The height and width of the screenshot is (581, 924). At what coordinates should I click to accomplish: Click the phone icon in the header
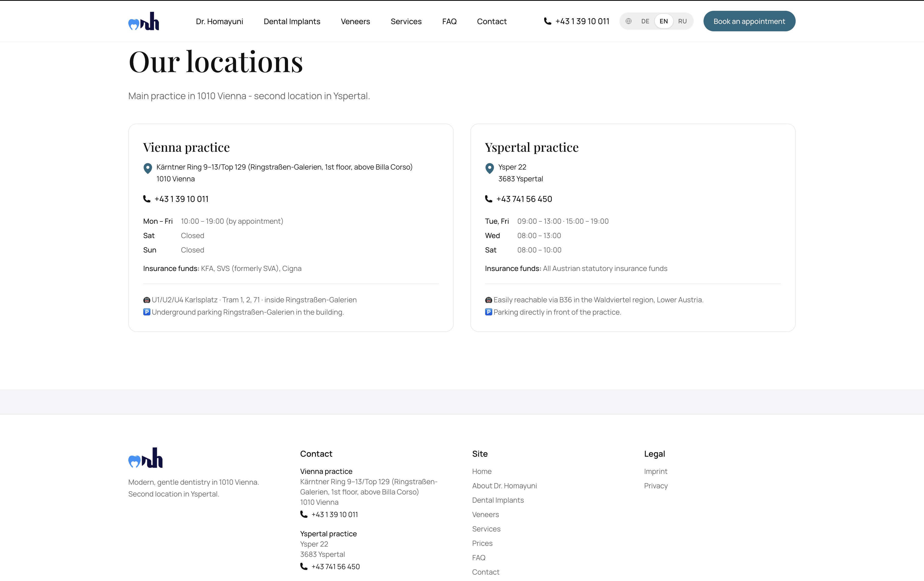(x=547, y=21)
